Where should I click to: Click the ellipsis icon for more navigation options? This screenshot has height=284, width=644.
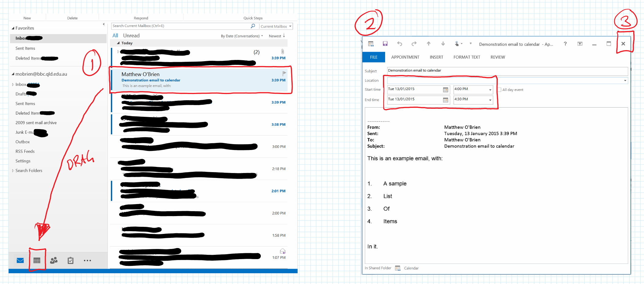[x=87, y=260]
